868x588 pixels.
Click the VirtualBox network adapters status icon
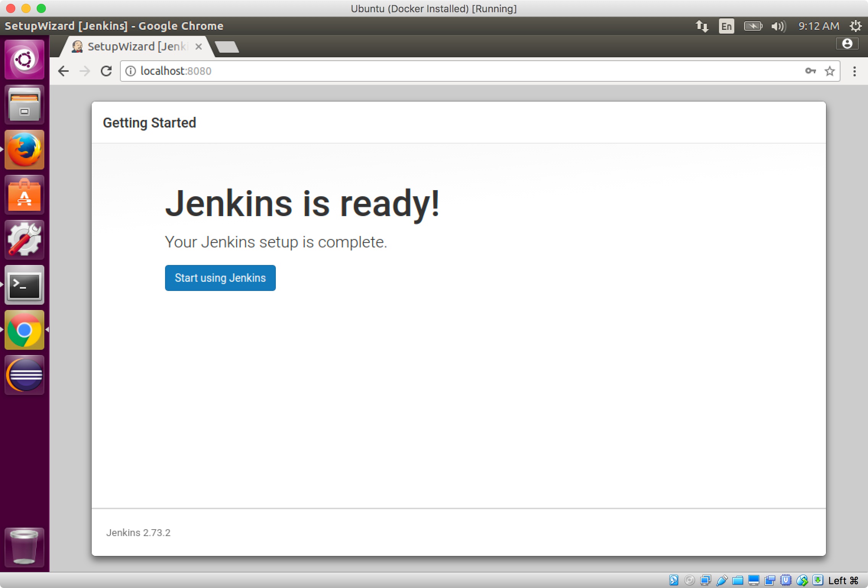(706, 580)
